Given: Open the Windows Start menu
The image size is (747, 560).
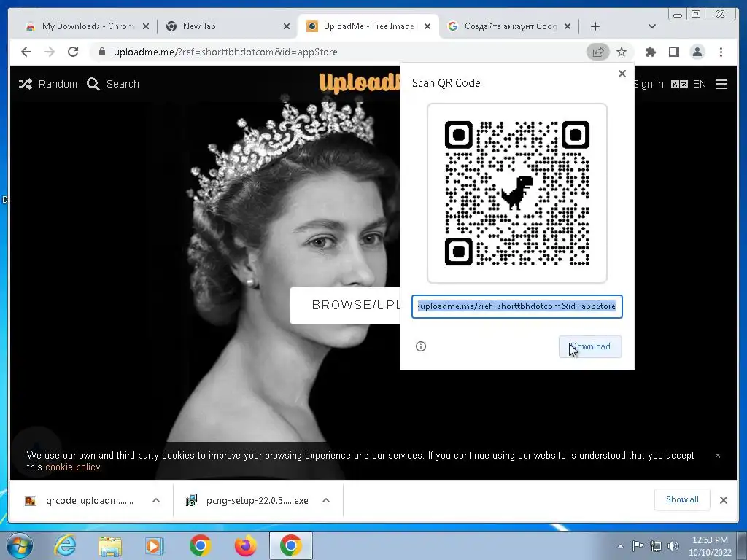Looking at the screenshot, I should (x=19, y=545).
